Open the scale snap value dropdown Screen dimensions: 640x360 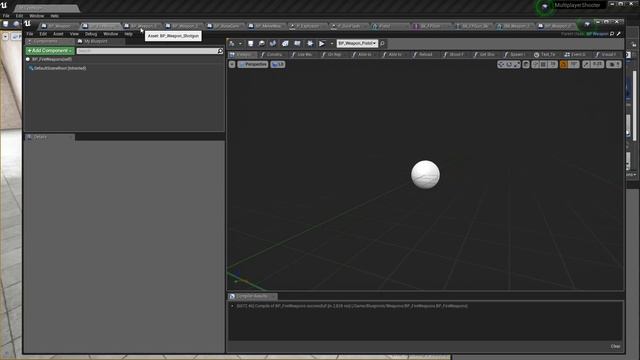[x=598, y=64]
